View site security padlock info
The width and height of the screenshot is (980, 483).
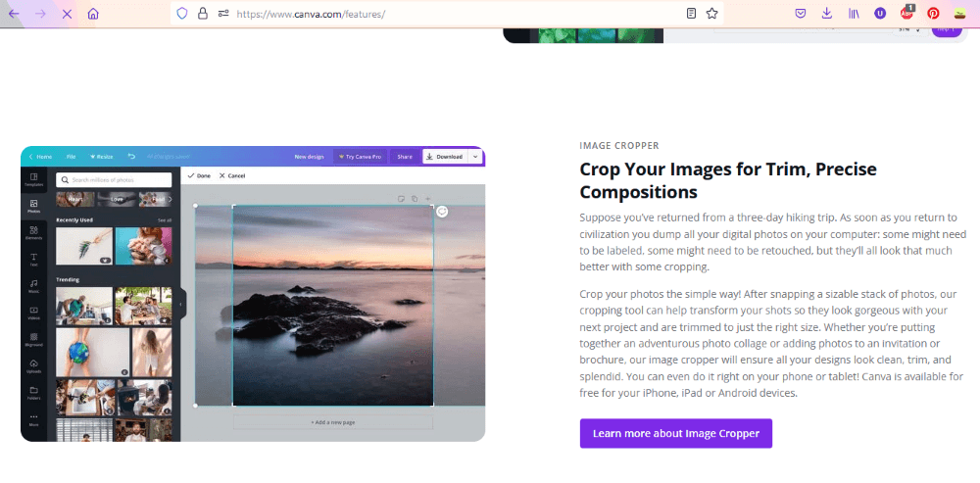pos(203,13)
